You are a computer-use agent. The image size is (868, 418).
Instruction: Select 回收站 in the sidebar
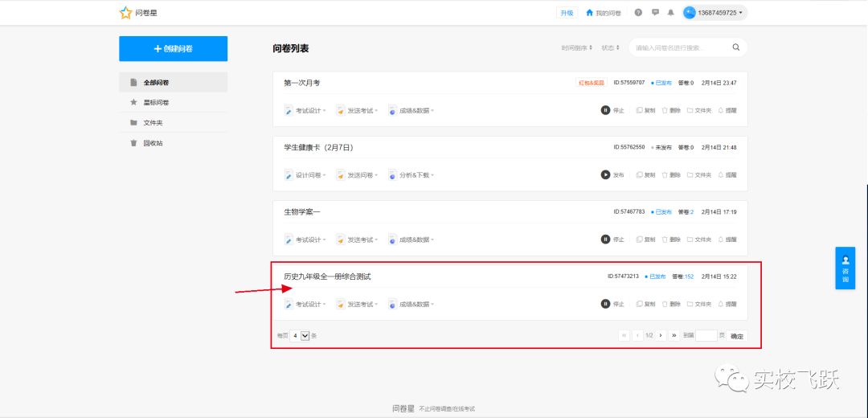tap(174, 143)
